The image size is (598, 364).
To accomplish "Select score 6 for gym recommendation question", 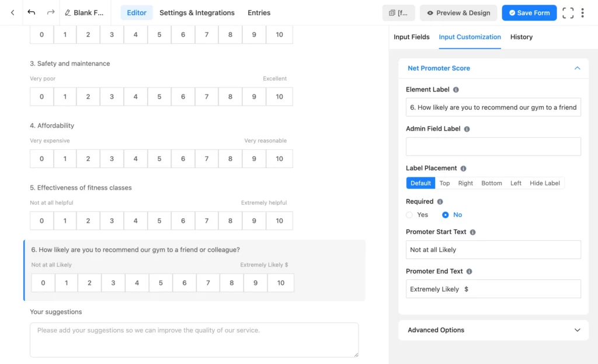I will [x=184, y=283].
